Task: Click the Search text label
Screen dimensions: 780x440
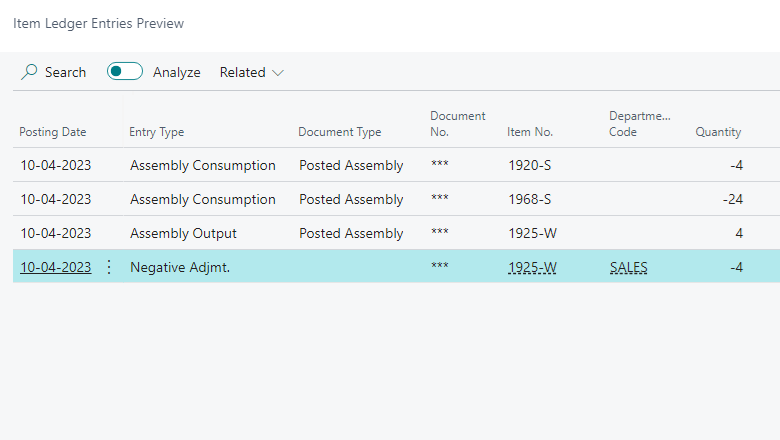Action: click(66, 73)
